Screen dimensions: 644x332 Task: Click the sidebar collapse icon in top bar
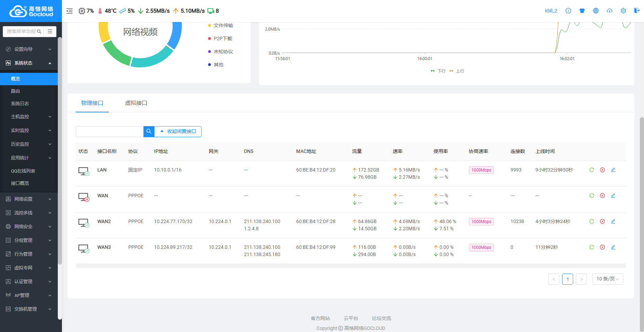click(x=69, y=11)
